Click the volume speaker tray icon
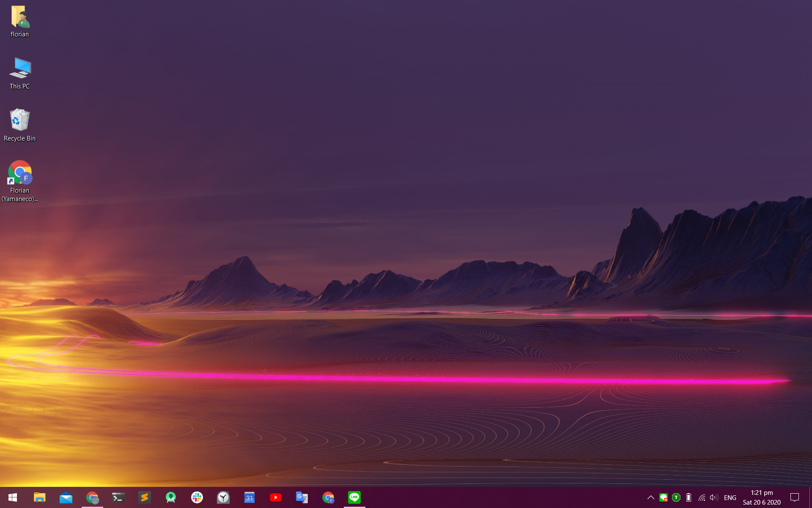 (x=714, y=497)
